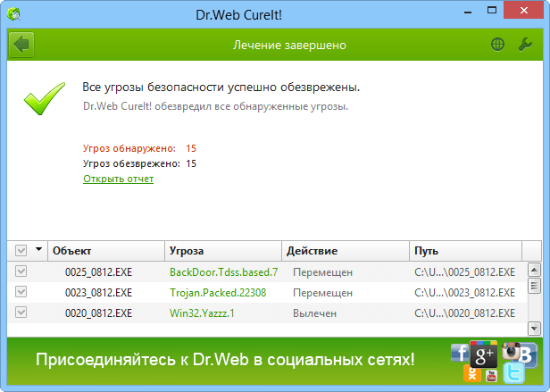Image resolution: width=550 pixels, height=392 pixels.
Task: Click the YouTube icon in the banner
Action: pos(491,376)
